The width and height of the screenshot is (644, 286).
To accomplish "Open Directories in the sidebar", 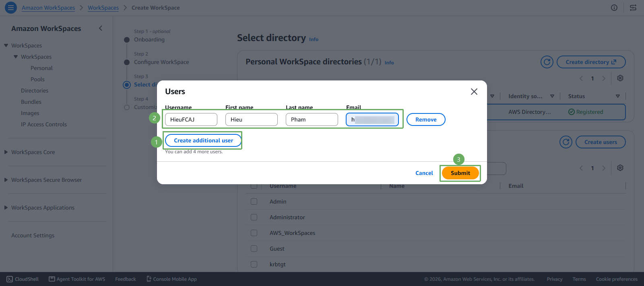I will pyautogui.click(x=35, y=91).
